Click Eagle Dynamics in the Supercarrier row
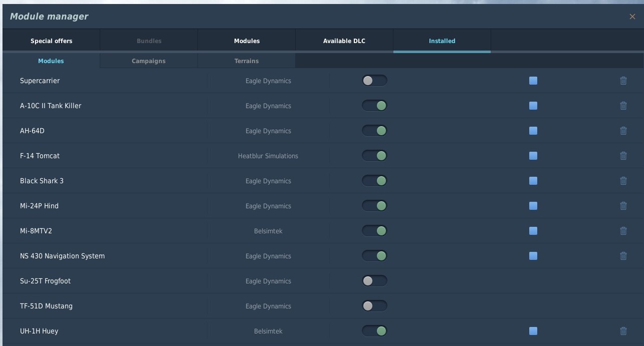Screen dimensions: 644x346 268,81
